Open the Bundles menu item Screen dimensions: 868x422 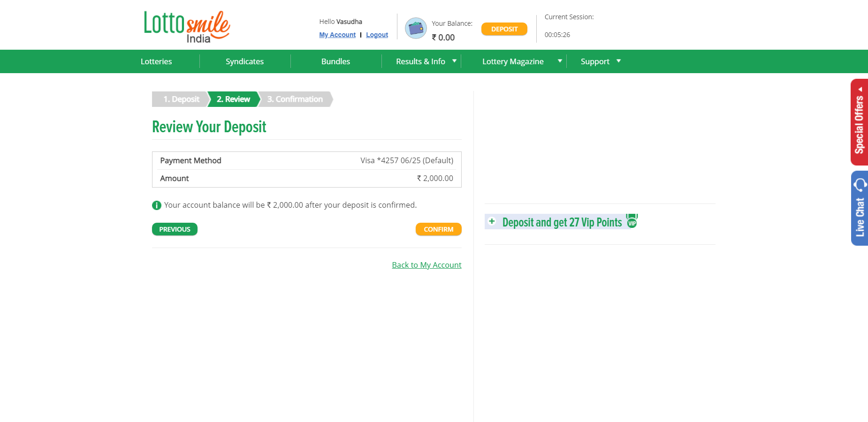point(335,61)
